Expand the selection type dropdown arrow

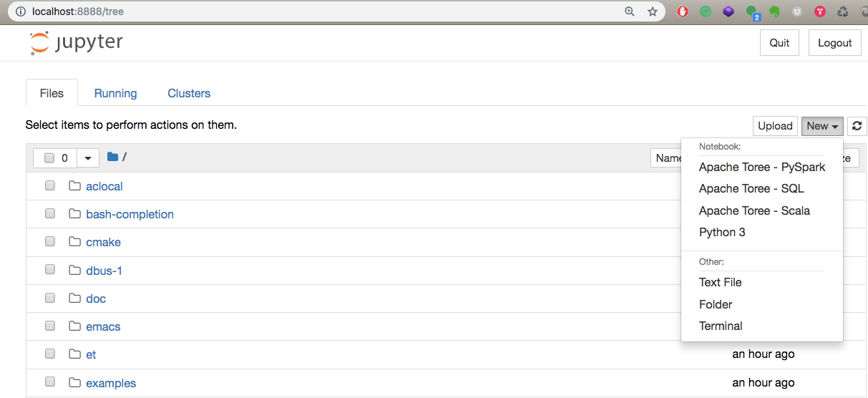(88, 158)
